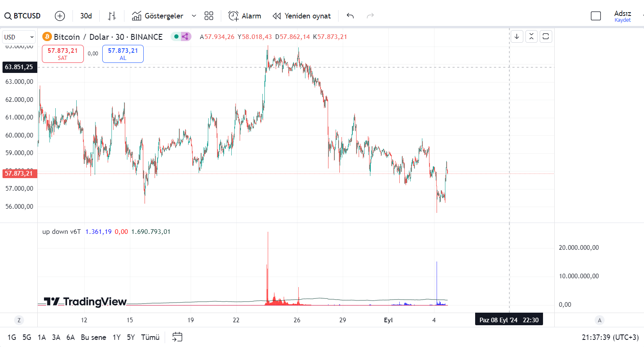Open the layout selector square icon
Viewport: 644px width, 347px height.
point(595,16)
